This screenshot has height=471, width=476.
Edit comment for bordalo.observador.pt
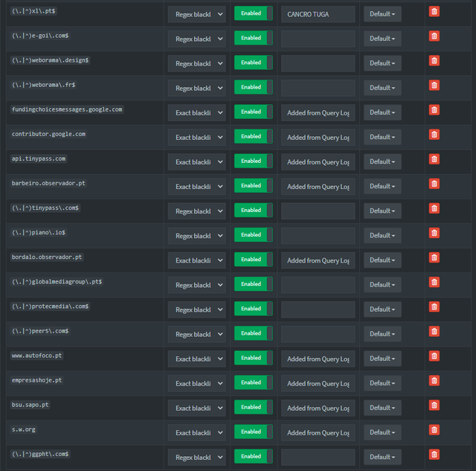pyautogui.click(x=318, y=260)
